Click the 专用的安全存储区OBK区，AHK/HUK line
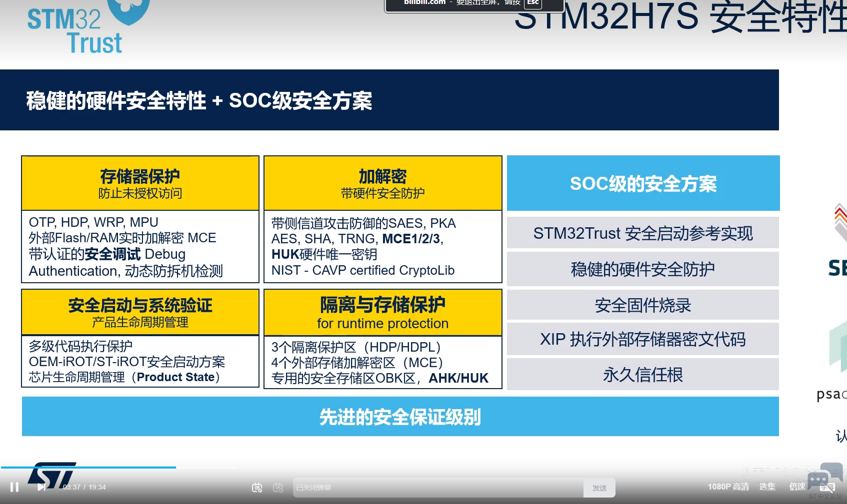This screenshot has width=847, height=504. click(x=380, y=378)
